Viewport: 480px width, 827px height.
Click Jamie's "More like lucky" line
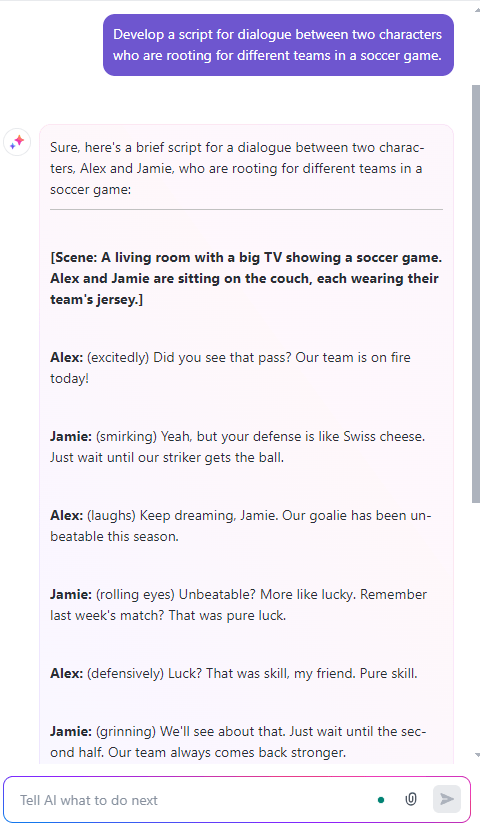(238, 605)
